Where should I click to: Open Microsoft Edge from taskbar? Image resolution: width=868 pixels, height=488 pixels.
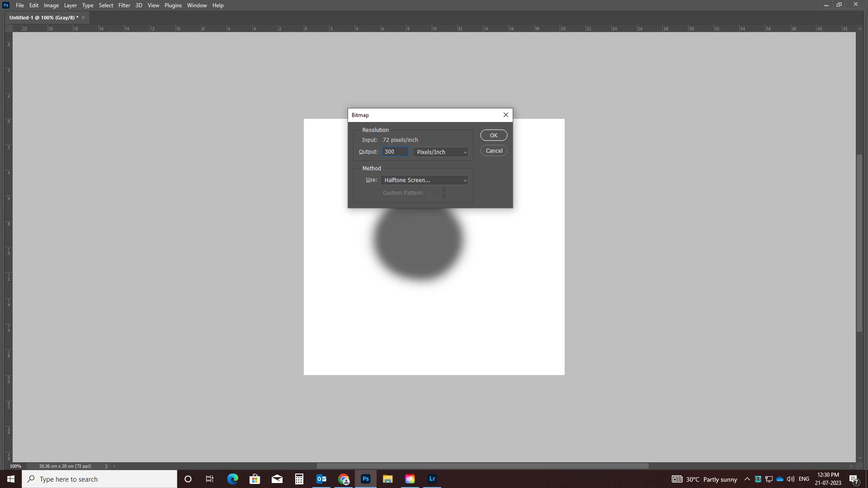coord(233,479)
